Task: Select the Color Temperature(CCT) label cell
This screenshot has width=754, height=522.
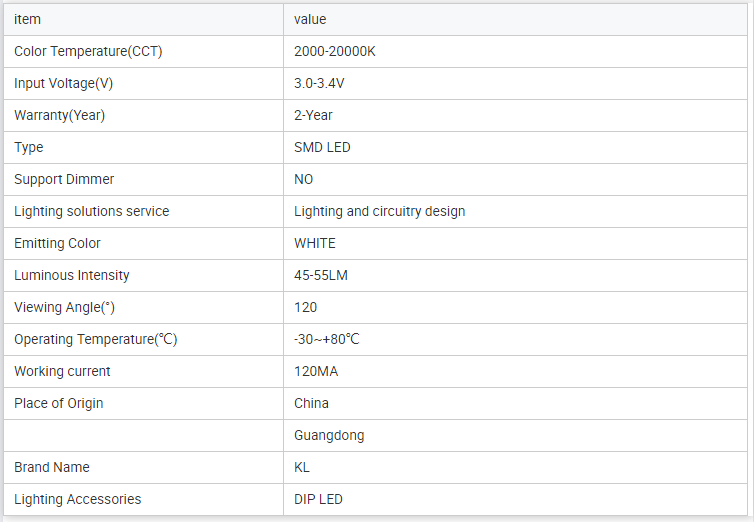Action: pos(88,51)
